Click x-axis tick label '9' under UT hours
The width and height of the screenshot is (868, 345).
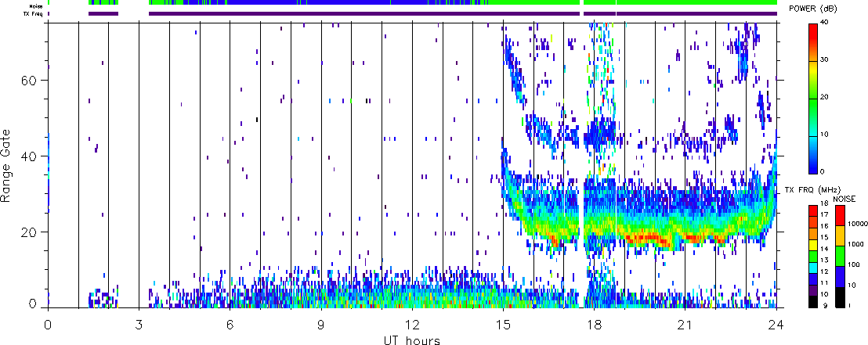click(321, 324)
